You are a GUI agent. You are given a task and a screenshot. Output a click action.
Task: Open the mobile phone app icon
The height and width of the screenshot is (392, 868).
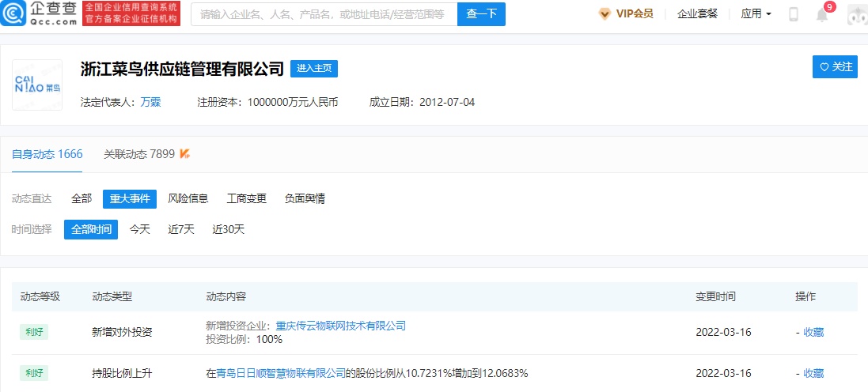point(794,14)
